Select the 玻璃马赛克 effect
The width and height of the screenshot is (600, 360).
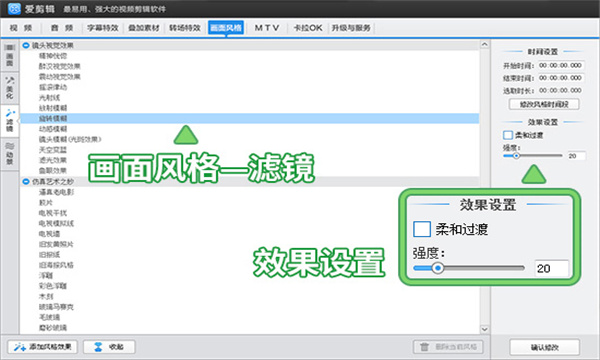coord(56,307)
